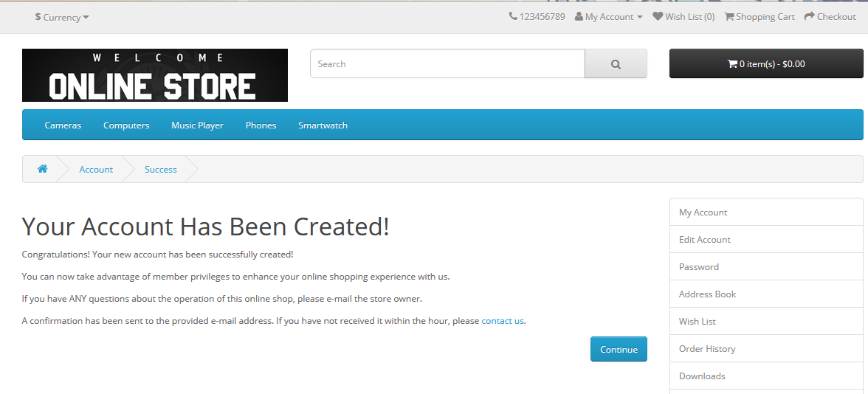Click the blue Continue button
The image size is (868, 394).
(619, 349)
